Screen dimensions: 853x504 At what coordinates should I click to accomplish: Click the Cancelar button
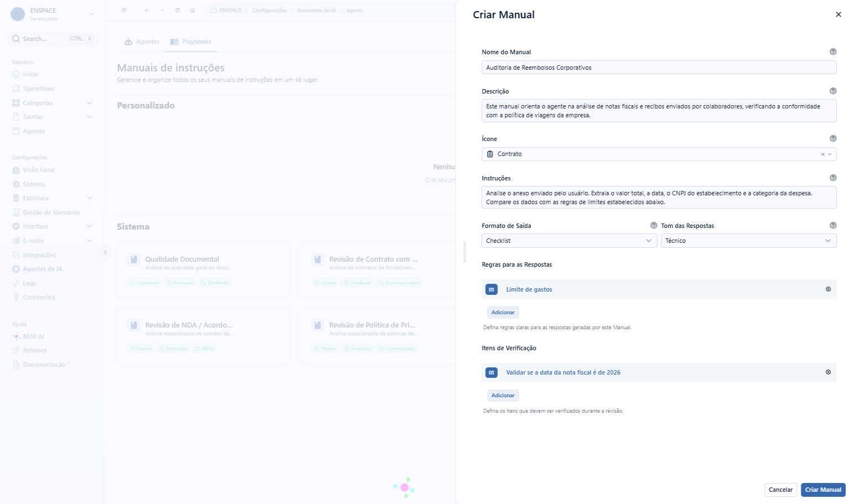pyautogui.click(x=780, y=490)
